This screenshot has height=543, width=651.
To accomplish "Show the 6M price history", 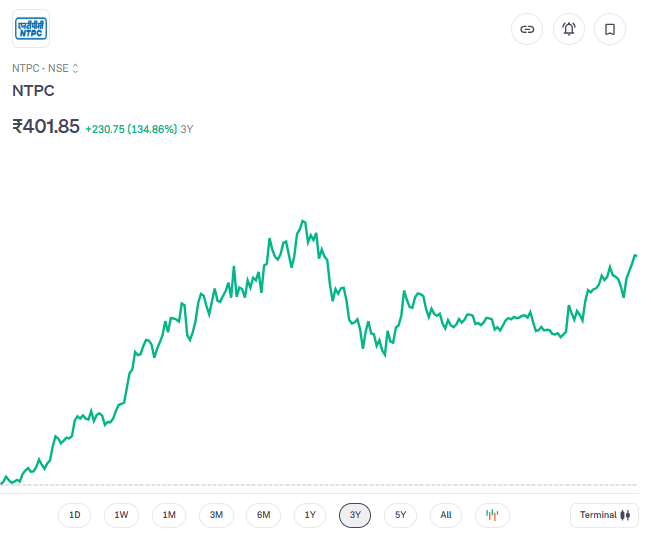I will pyautogui.click(x=263, y=515).
